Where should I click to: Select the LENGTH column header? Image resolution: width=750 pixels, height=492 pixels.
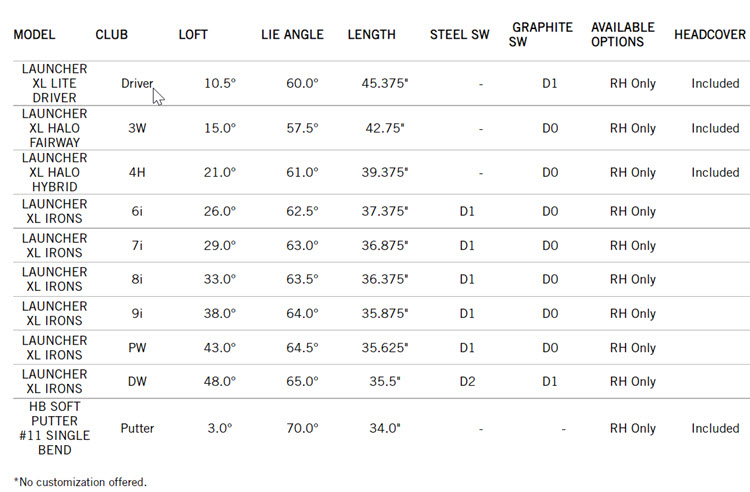click(372, 34)
